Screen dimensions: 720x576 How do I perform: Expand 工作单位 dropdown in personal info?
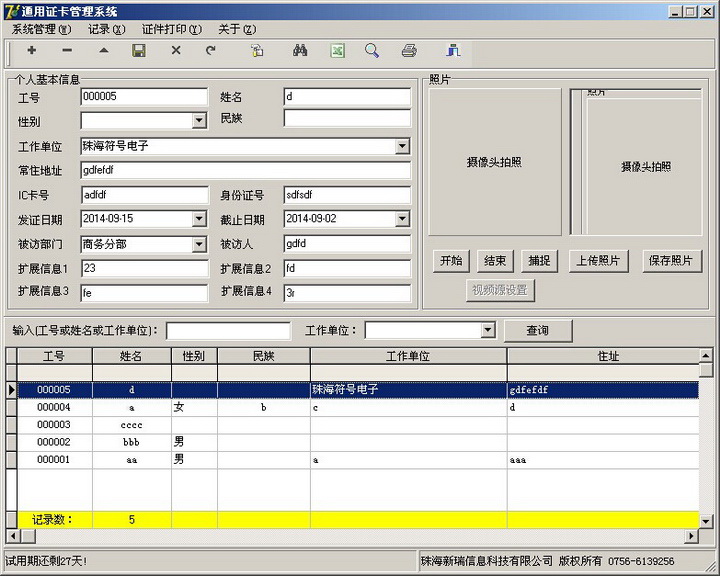point(402,147)
